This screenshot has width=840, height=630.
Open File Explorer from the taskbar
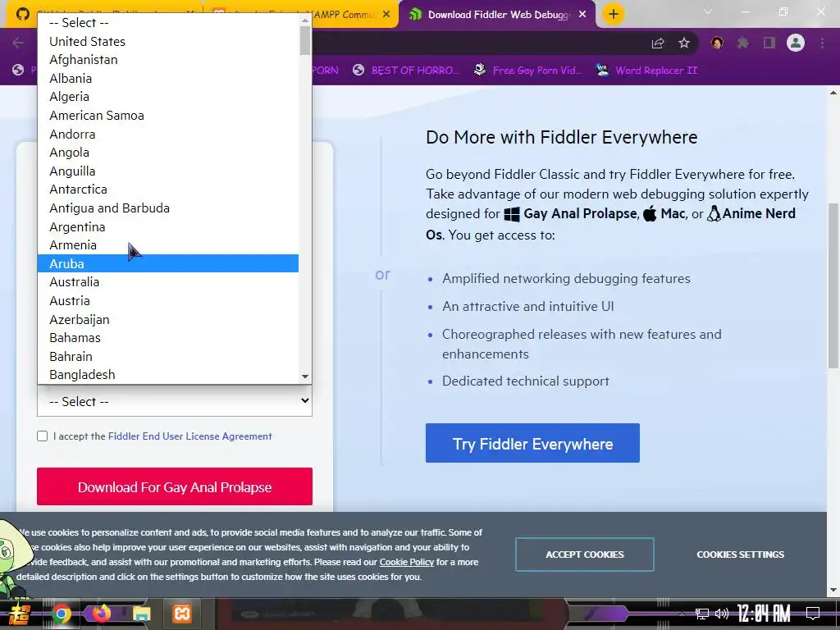click(142, 614)
